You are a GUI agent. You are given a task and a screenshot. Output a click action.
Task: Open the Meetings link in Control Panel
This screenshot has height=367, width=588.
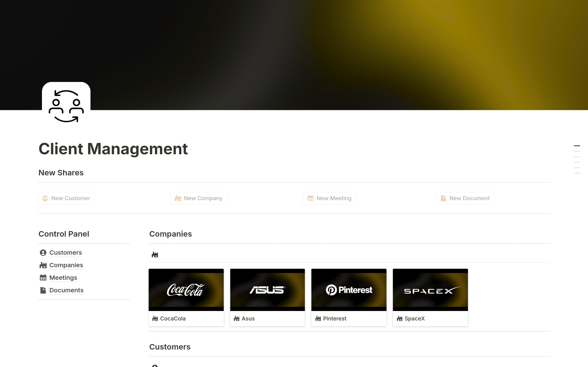click(x=63, y=278)
